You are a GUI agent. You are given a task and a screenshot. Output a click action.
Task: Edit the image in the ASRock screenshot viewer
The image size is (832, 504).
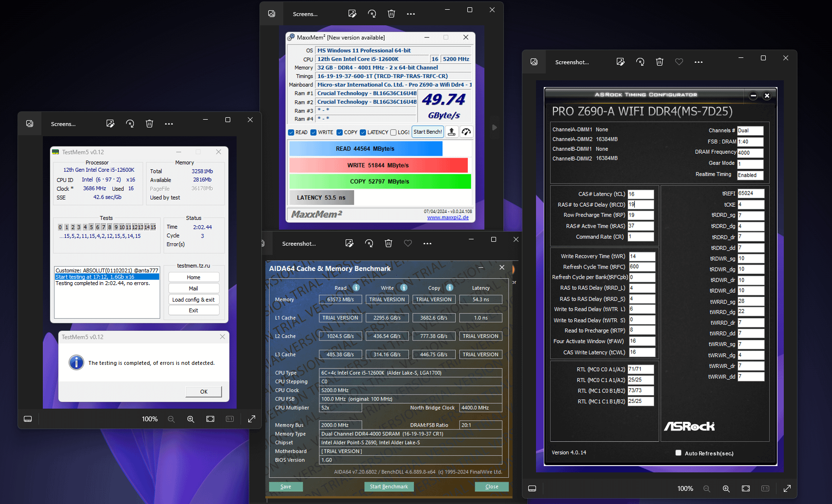pos(621,62)
